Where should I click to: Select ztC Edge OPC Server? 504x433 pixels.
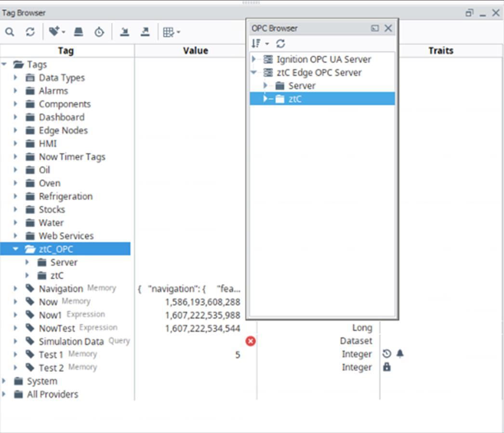pyautogui.click(x=319, y=72)
